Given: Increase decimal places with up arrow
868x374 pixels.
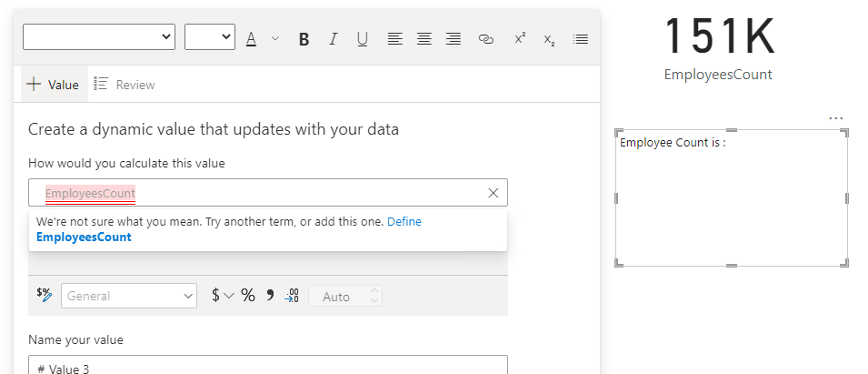Looking at the screenshot, I should pos(374,290).
